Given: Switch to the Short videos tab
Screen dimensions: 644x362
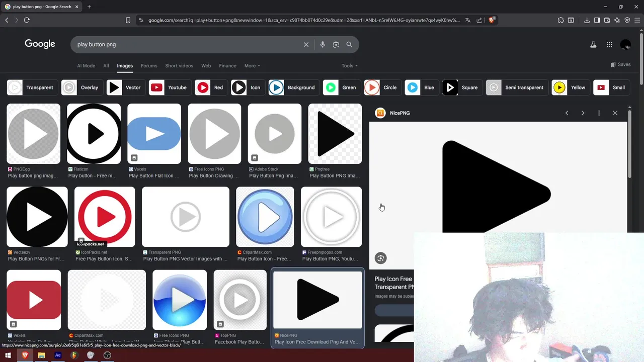Looking at the screenshot, I should point(179,66).
